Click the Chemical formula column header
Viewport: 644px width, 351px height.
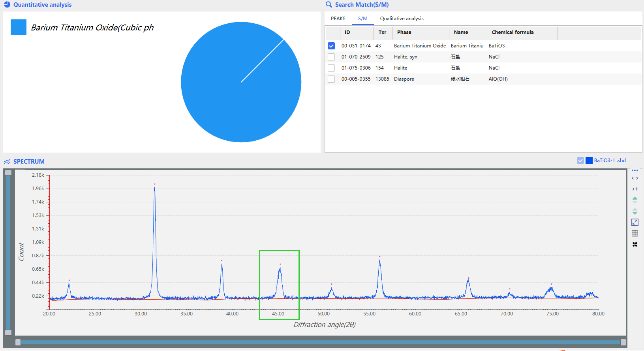pos(513,32)
